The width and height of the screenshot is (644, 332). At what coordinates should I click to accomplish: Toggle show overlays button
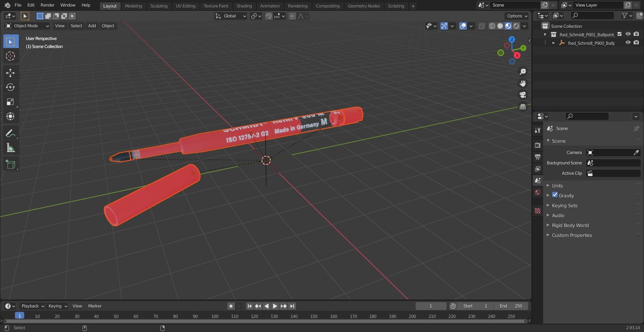[x=463, y=26]
